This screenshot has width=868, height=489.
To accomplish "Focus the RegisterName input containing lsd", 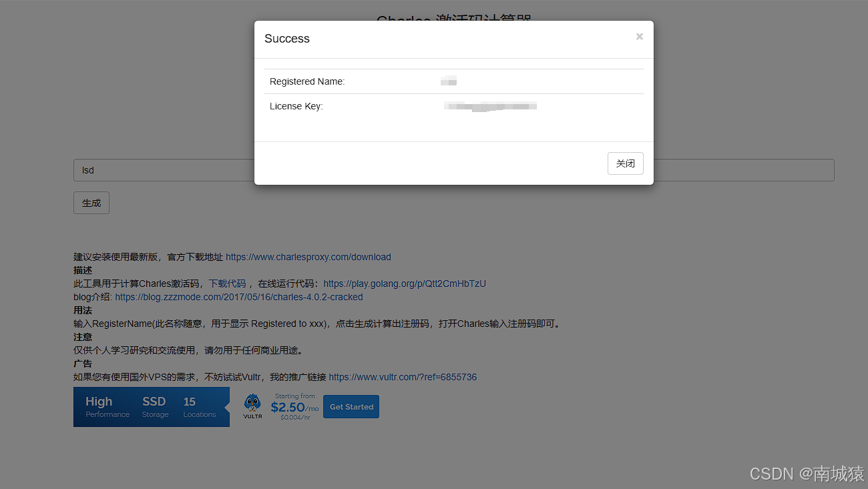I will tap(454, 170).
